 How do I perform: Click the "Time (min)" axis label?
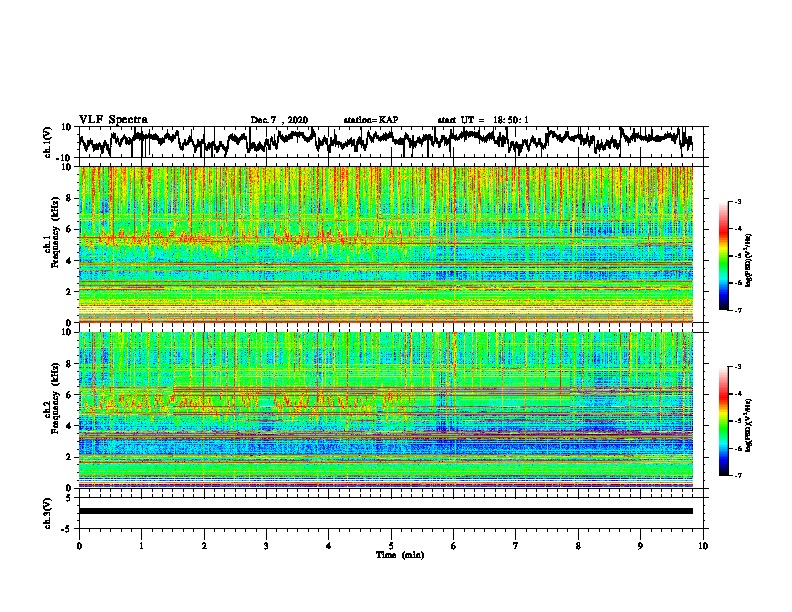(x=400, y=555)
